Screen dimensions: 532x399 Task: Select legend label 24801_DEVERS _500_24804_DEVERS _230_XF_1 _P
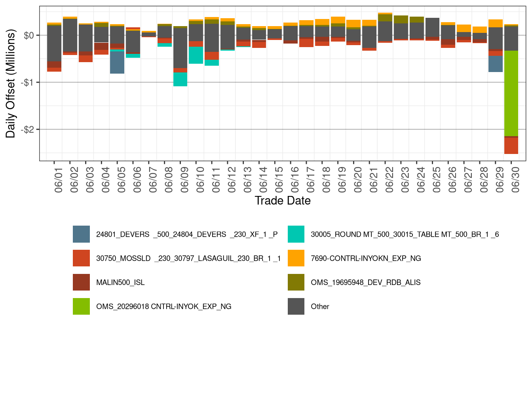pyautogui.click(x=187, y=234)
